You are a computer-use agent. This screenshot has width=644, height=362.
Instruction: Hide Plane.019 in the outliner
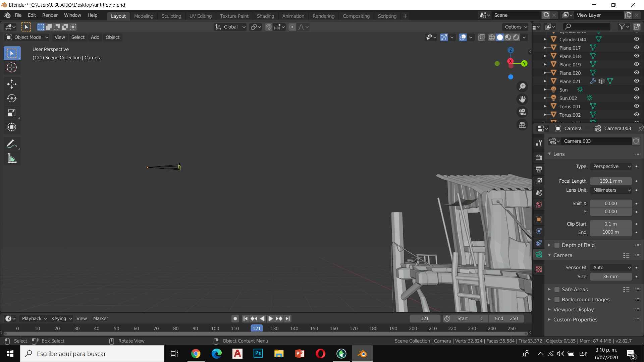coord(636,64)
